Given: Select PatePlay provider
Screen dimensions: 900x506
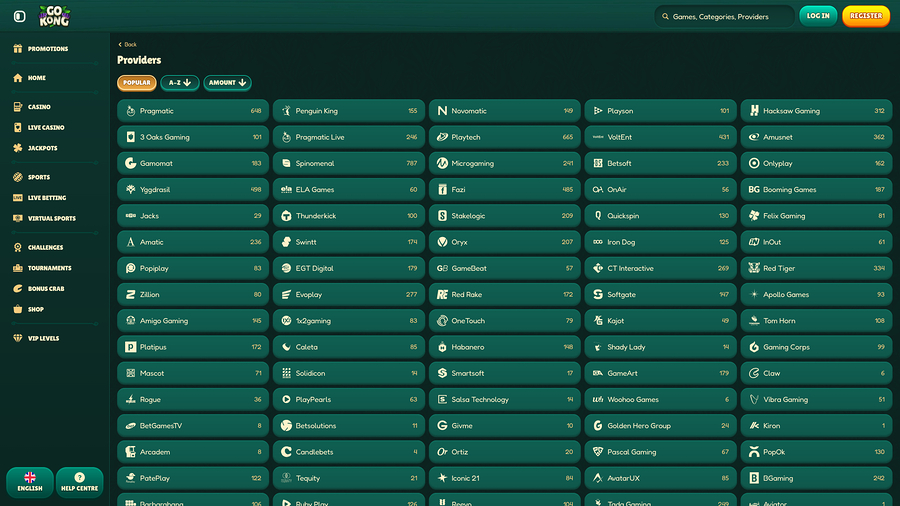Looking at the screenshot, I should tap(193, 478).
